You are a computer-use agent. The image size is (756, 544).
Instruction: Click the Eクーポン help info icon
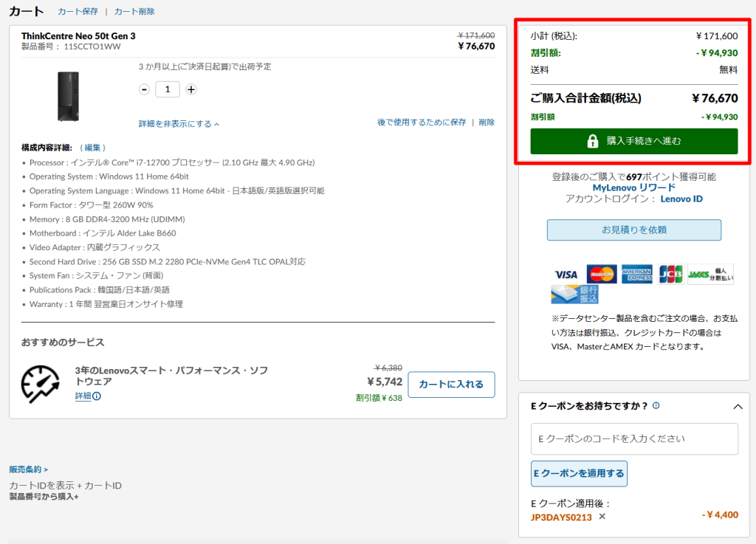click(656, 406)
